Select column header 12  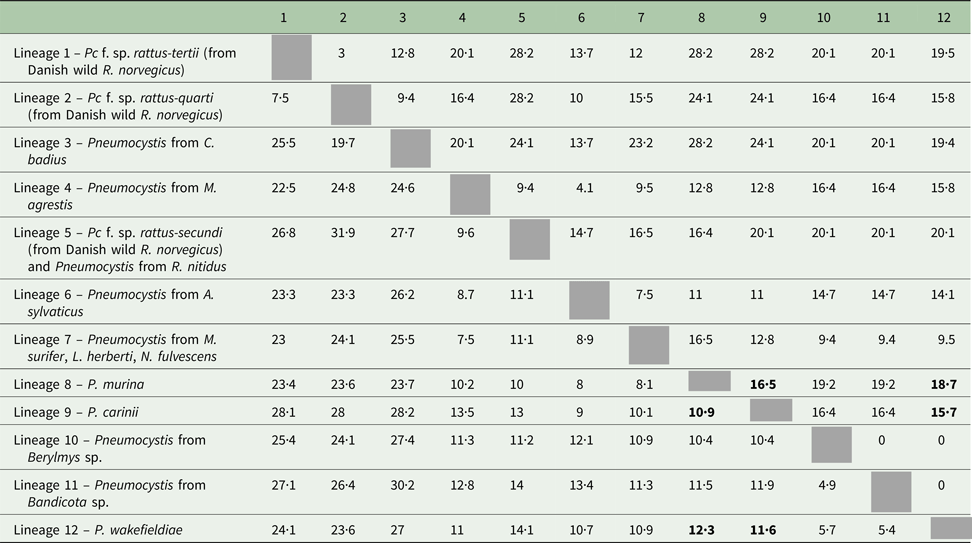[x=943, y=17]
